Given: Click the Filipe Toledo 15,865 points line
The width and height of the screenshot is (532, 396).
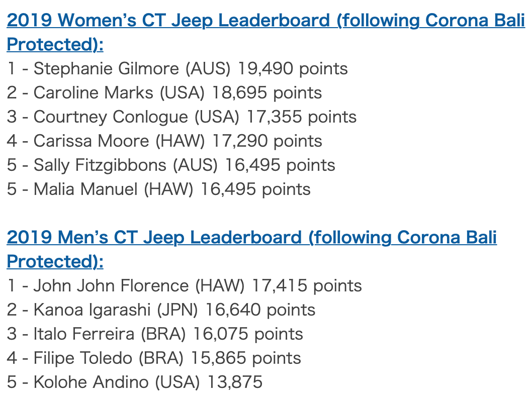Looking at the screenshot, I should [x=154, y=358].
